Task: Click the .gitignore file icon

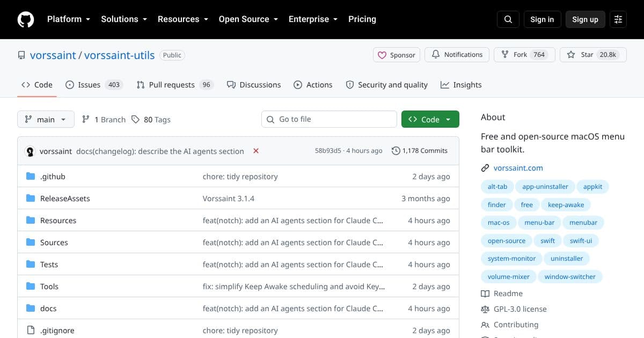Action: 31,330
